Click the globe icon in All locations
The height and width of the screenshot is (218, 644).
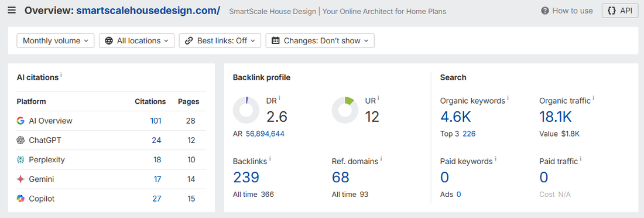(x=109, y=40)
